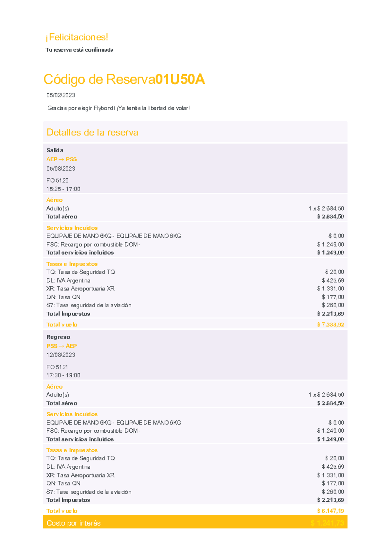This screenshot has height=554, width=392.
Task: Select the return time 17:30 - 19:00
Action: tap(63, 375)
